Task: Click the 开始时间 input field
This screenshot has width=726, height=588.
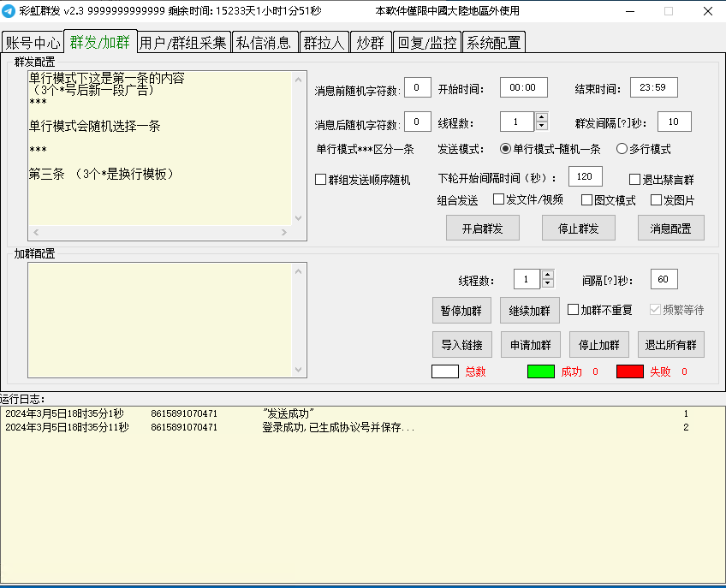Action: tap(523, 87)
